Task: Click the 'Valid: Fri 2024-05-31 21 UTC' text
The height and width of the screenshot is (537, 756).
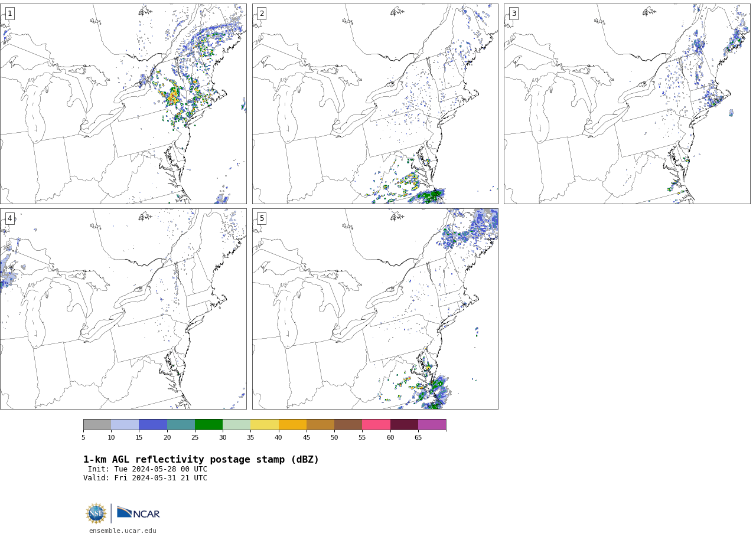Action: tap(145, 478)
